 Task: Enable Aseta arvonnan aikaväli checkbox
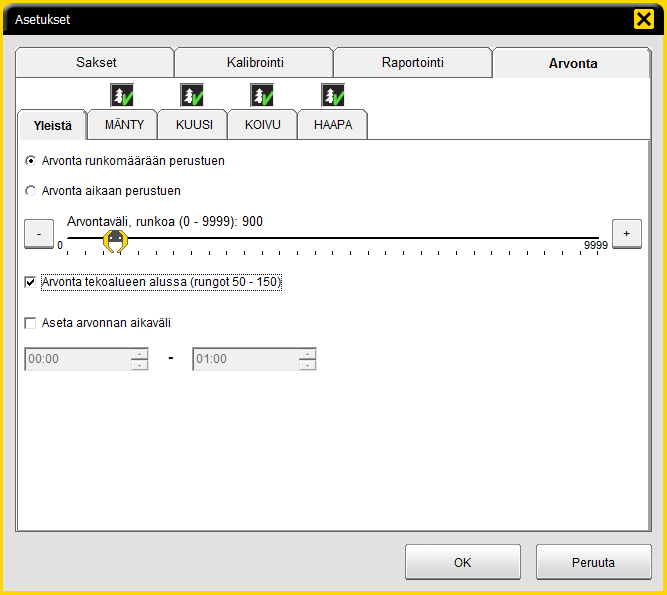(x=30, y=323)
